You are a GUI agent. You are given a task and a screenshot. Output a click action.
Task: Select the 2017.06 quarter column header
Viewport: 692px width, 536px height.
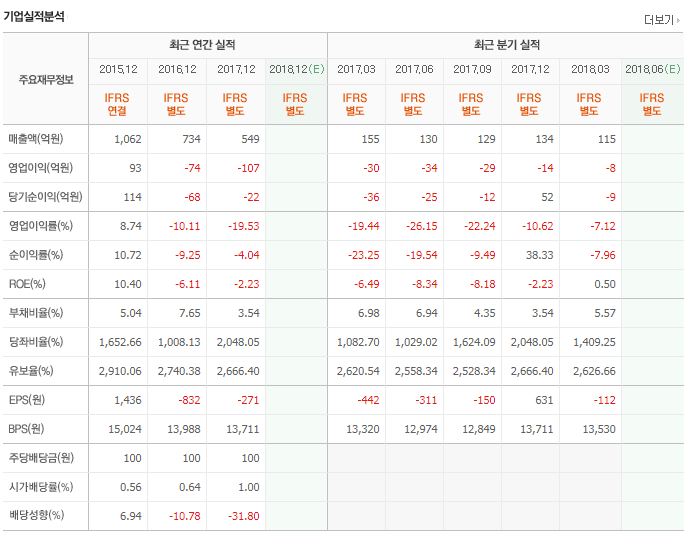[414, 69]
